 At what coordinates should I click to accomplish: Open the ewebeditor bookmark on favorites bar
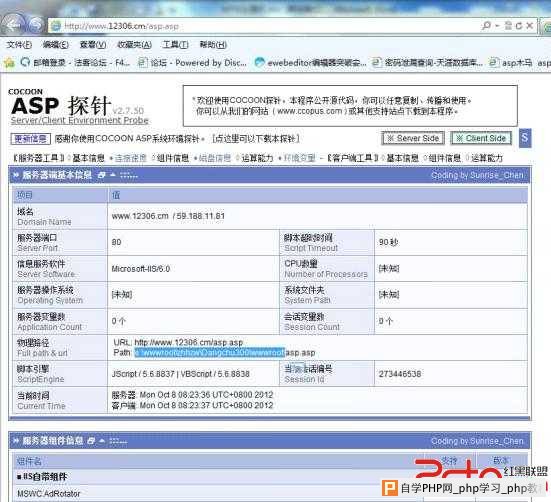[311, 63]
